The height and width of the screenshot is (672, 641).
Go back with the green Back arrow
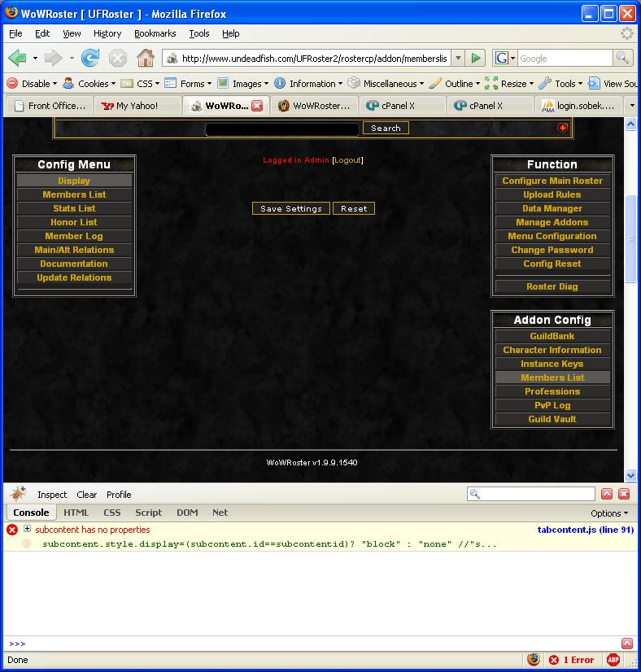(x=18, y=58)
